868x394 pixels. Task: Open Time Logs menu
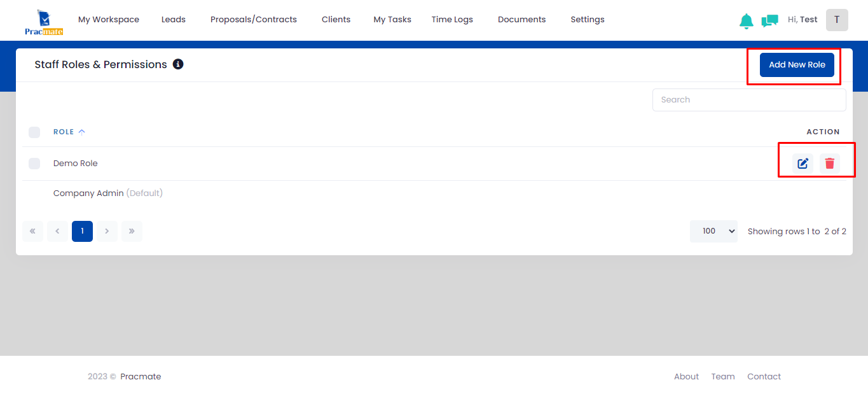pyautogui.click(x=452, y=20)
